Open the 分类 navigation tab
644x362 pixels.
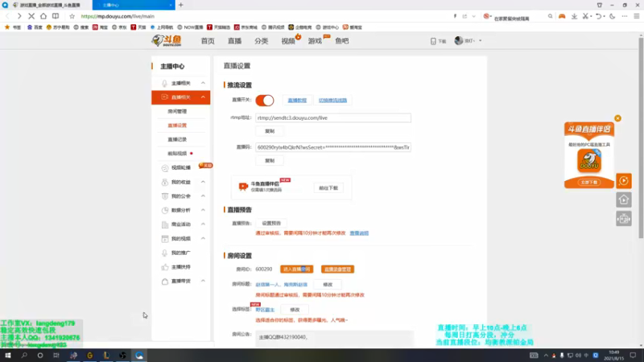[261, 41]
